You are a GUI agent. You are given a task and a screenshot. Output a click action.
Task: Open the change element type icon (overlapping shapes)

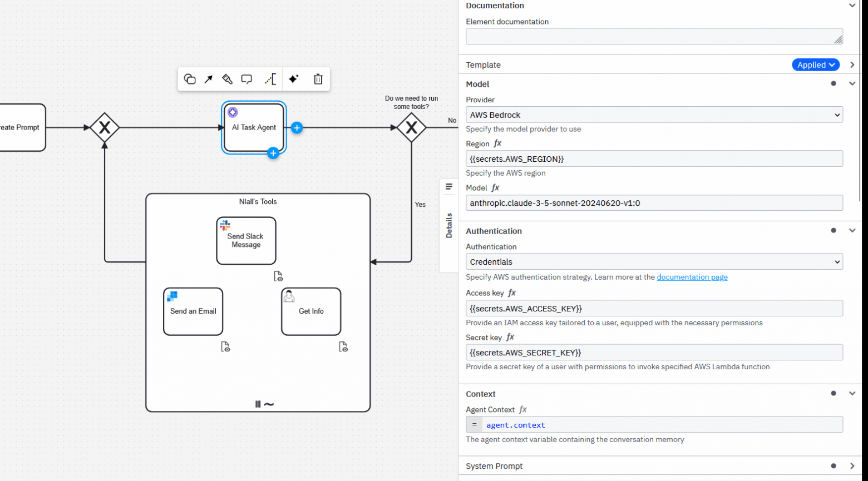189,79
